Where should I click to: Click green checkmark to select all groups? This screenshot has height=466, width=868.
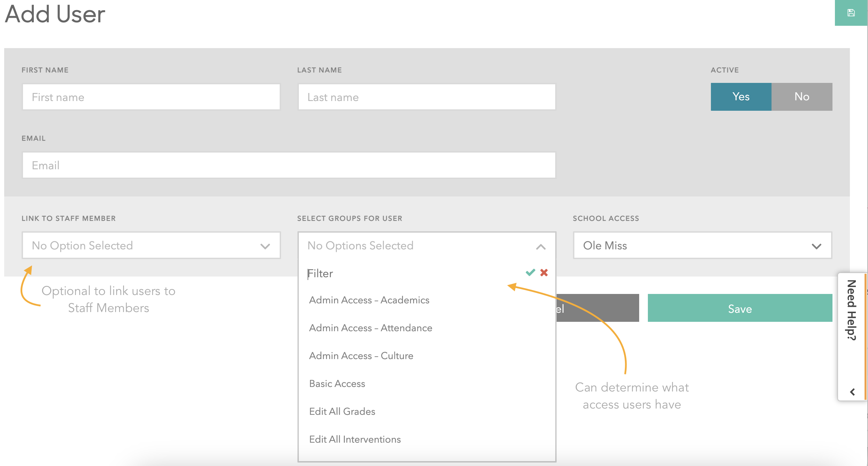tap(530, 272)
